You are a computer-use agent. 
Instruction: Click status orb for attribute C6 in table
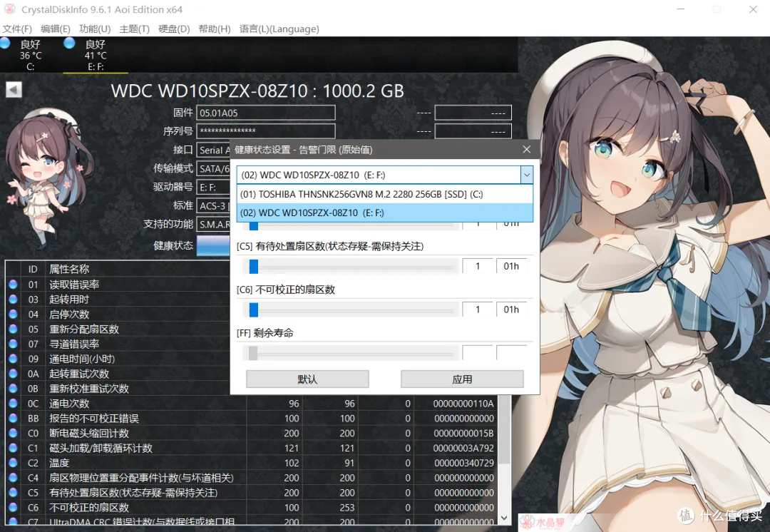(14, 507)
